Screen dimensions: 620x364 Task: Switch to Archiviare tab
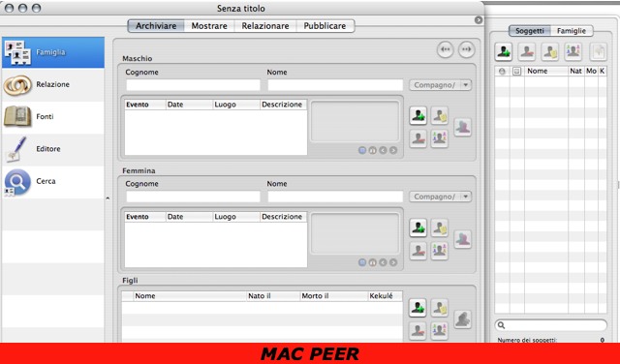tap(156, 26)
